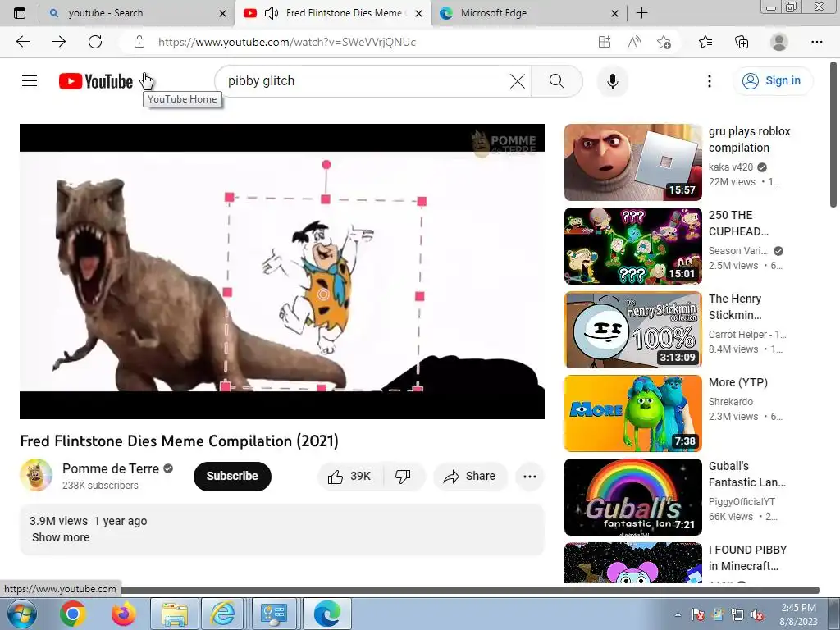Clear the search text with X
This screenshot has width=840, height=630.
[x=518, y=81]
